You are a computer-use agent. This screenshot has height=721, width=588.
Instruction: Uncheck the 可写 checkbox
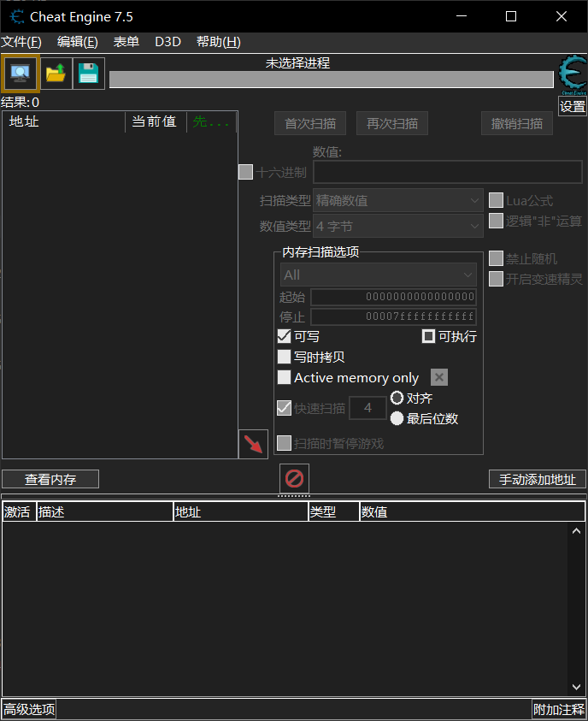click(285, 336)
